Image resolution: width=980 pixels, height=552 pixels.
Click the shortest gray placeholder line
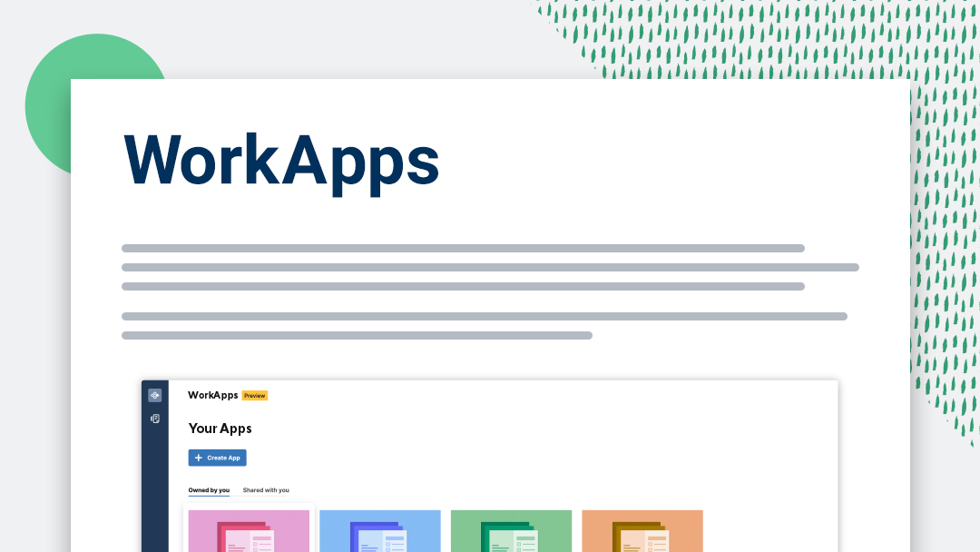(357, 335)
